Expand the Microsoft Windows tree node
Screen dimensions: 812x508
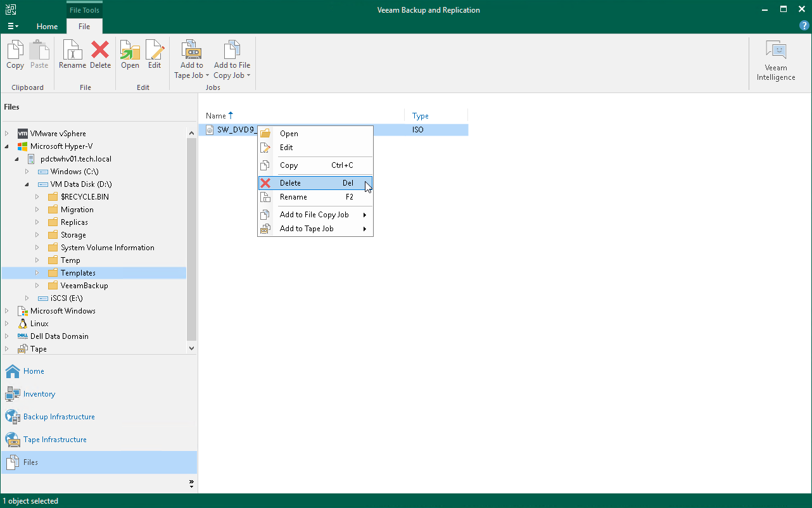[x=7, y=311]
